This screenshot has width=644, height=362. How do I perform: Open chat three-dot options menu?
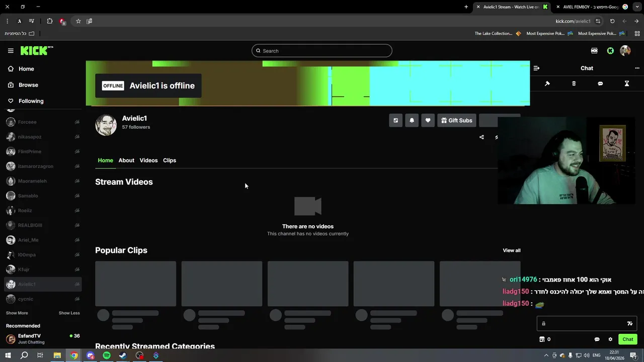tap(637, 68)
